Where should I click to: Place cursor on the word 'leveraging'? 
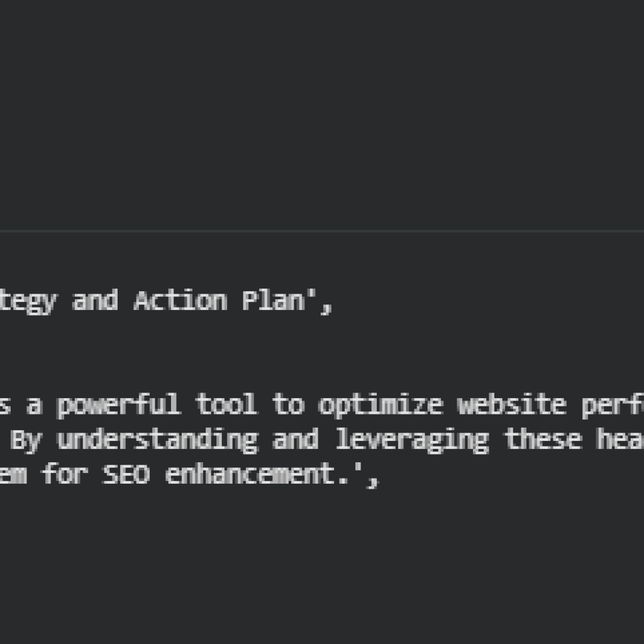coord(411,440)
